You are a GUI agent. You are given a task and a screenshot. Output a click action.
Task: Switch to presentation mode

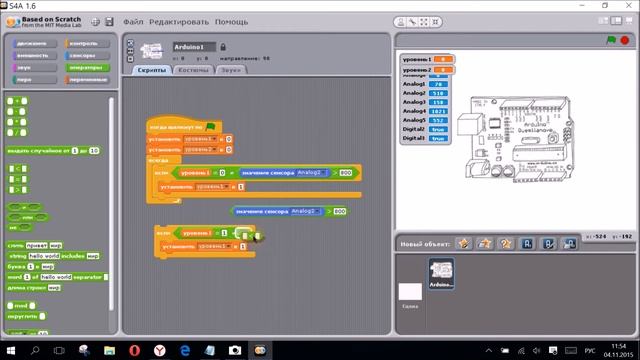(x=629, y=21)
